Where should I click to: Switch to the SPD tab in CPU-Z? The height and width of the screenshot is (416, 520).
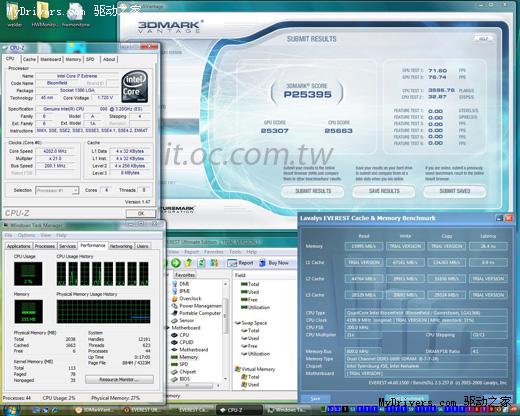coord(90,59)
